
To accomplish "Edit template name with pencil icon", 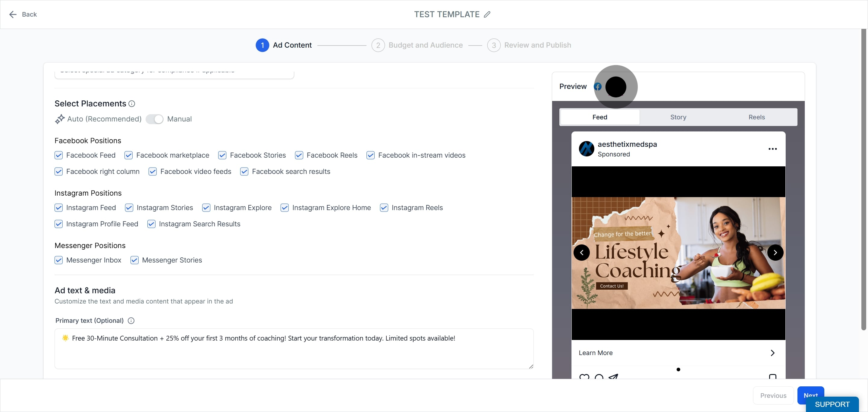I will 487,14.
